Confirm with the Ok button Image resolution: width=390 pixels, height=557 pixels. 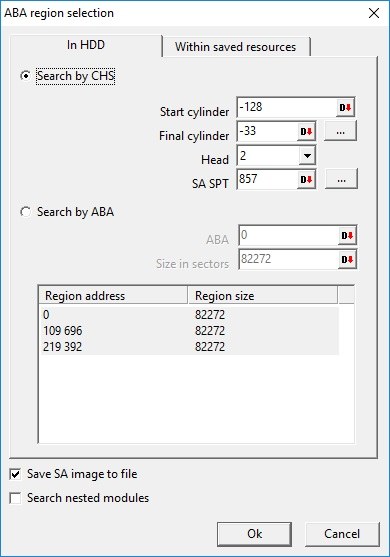(x=254, y=534)
